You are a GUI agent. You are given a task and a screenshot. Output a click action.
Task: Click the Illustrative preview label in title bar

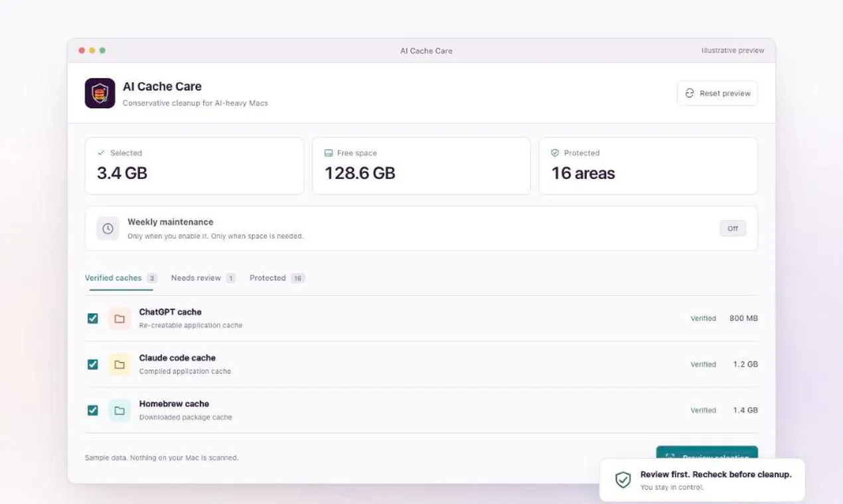[733, 50]
